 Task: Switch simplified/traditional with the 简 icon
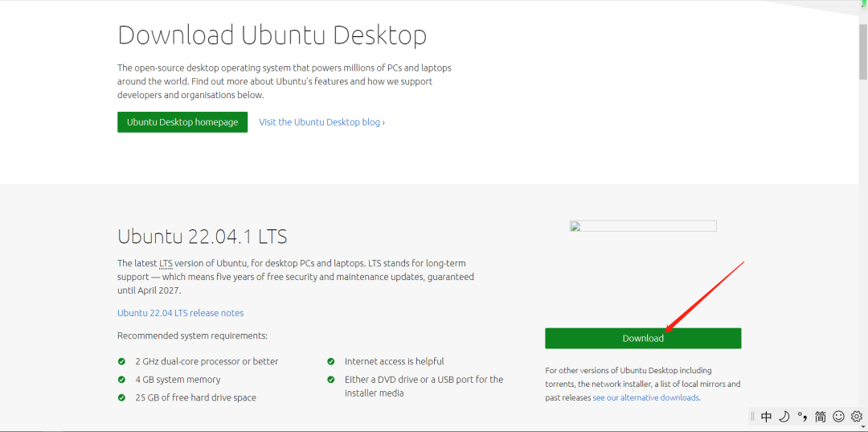[820, 417]
